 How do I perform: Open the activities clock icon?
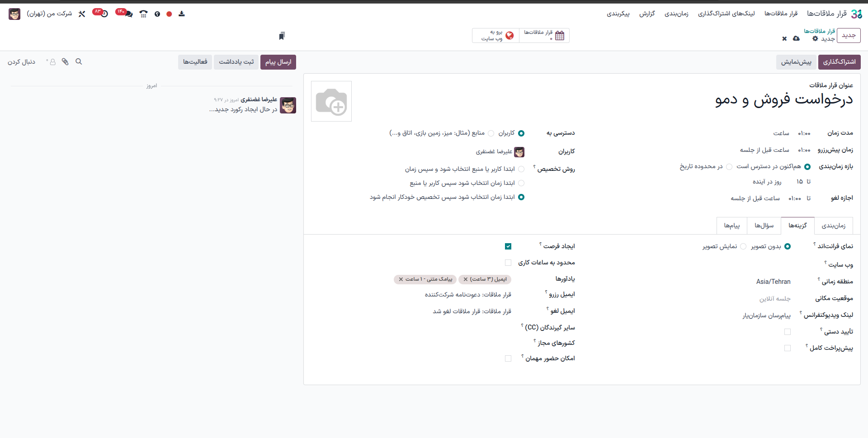coord(104,14)
